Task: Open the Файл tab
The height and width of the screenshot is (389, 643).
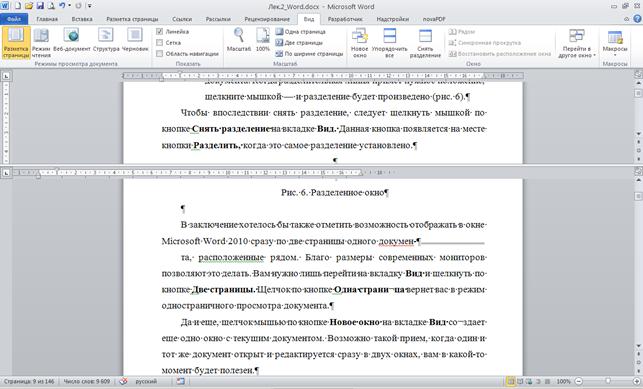Action: pos(14,19)
